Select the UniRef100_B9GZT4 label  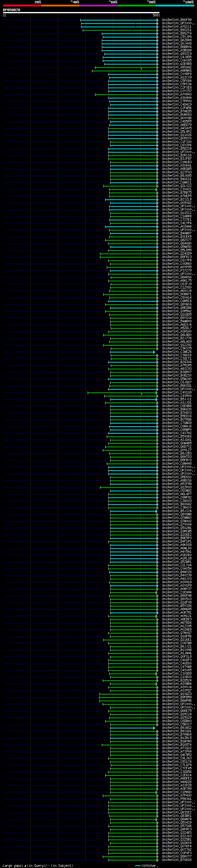click(x=177, y=33)
